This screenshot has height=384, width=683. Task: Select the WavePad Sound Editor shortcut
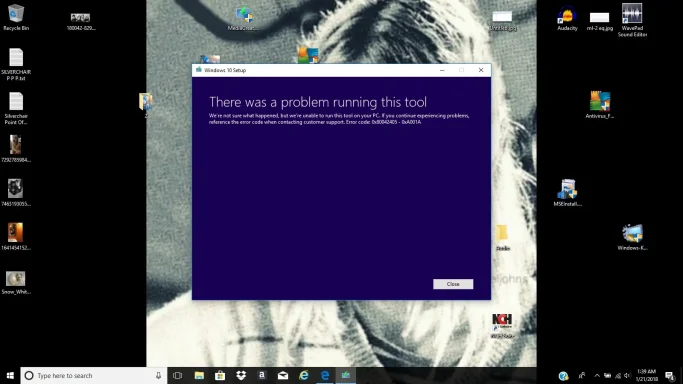click(x=632, y=20)
